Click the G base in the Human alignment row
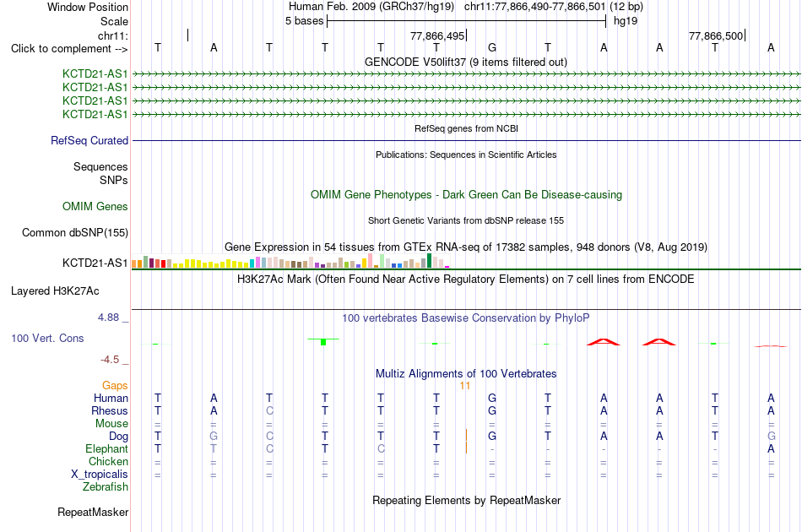The width and height of the screenshot is (802, 532). coord(492,398)
